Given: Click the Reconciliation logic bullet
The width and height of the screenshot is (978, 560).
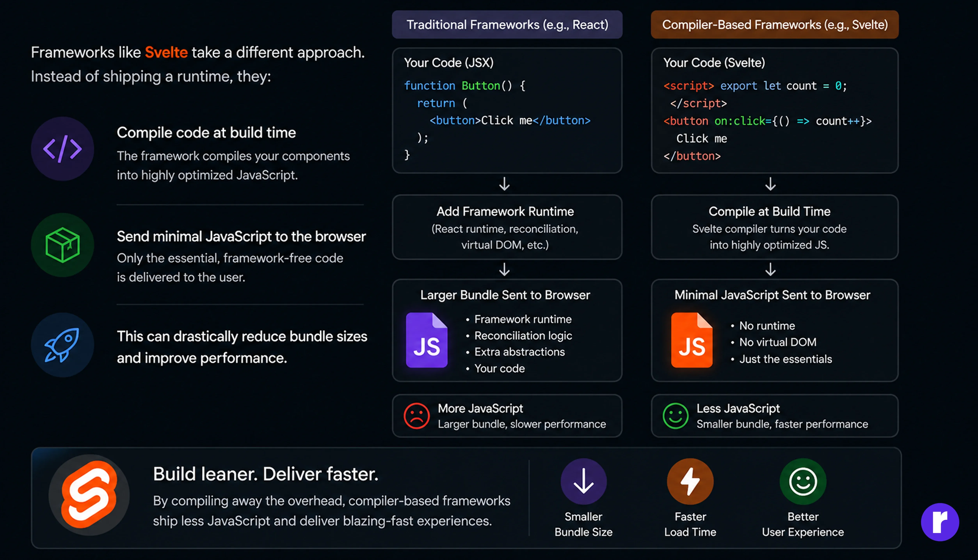Looking at the screenshot, I should (x=519, y=335).
